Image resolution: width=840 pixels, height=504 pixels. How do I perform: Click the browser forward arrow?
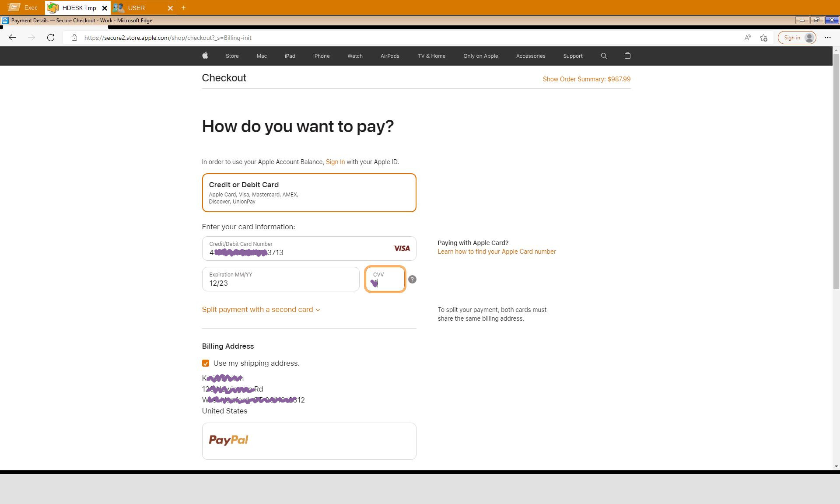[31, 38]
